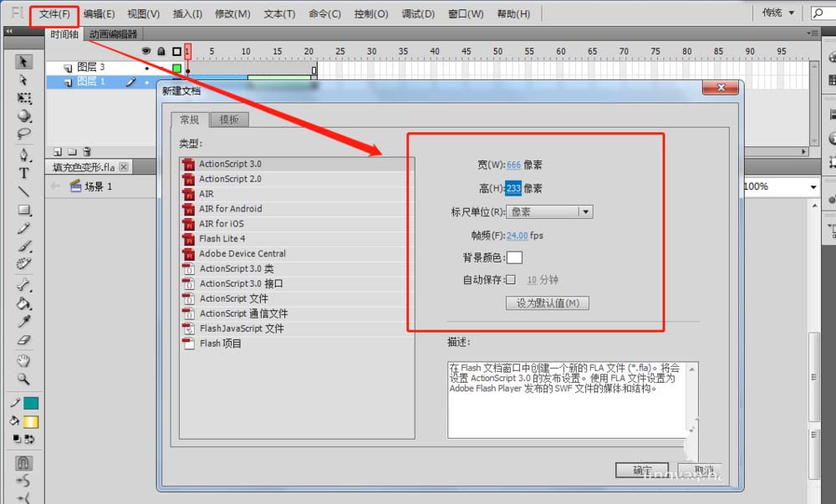Select the Subselection tool
Viewport: 836px width, 504px height.
tap(23, 80)
